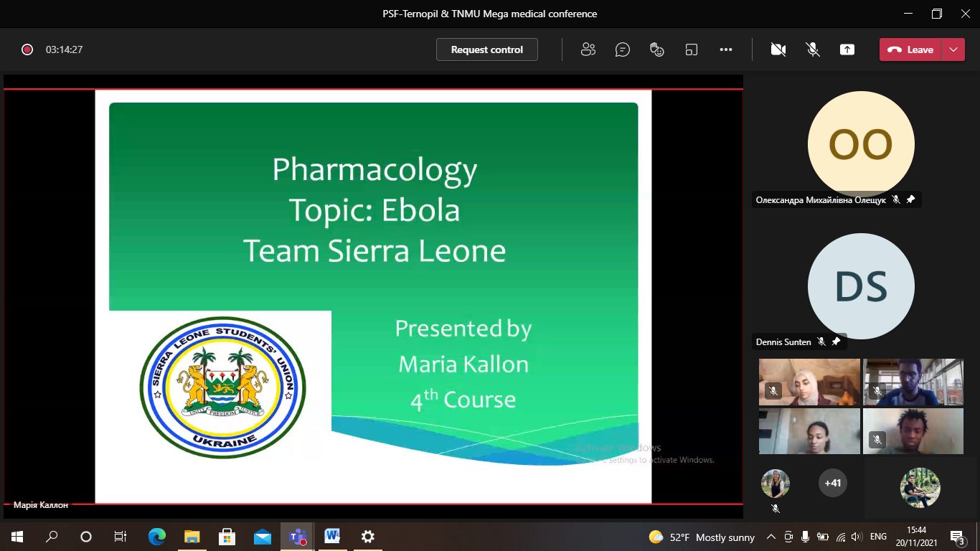Click the ENG language indicator in tray
This screenshot has width=980, height=551.
tap(878, 537)
